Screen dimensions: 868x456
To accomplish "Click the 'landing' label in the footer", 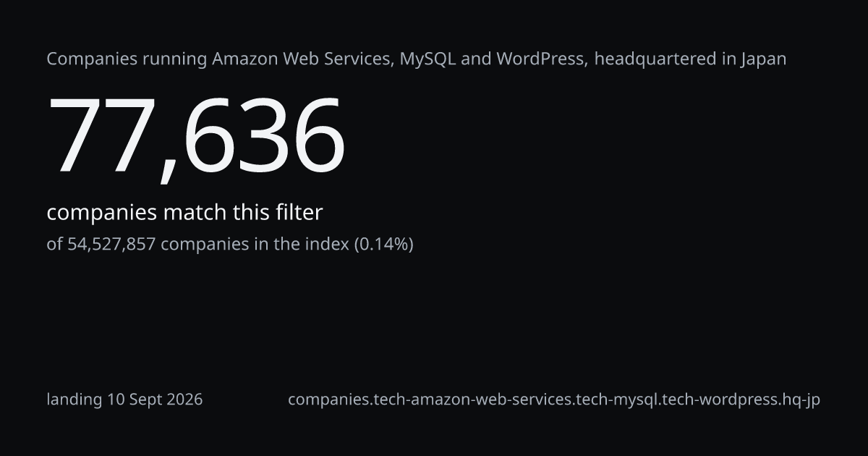I will pos(75,400).
